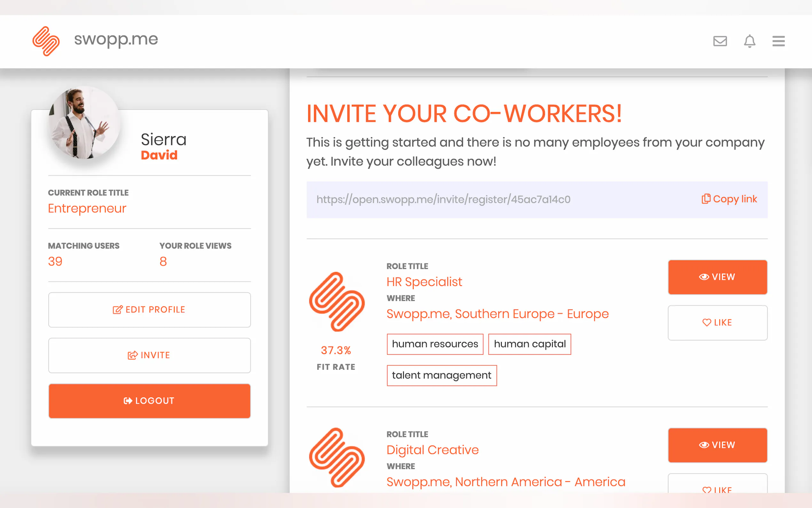
Task: View the Digital Creative role
Action: click(x=717, y=445)
